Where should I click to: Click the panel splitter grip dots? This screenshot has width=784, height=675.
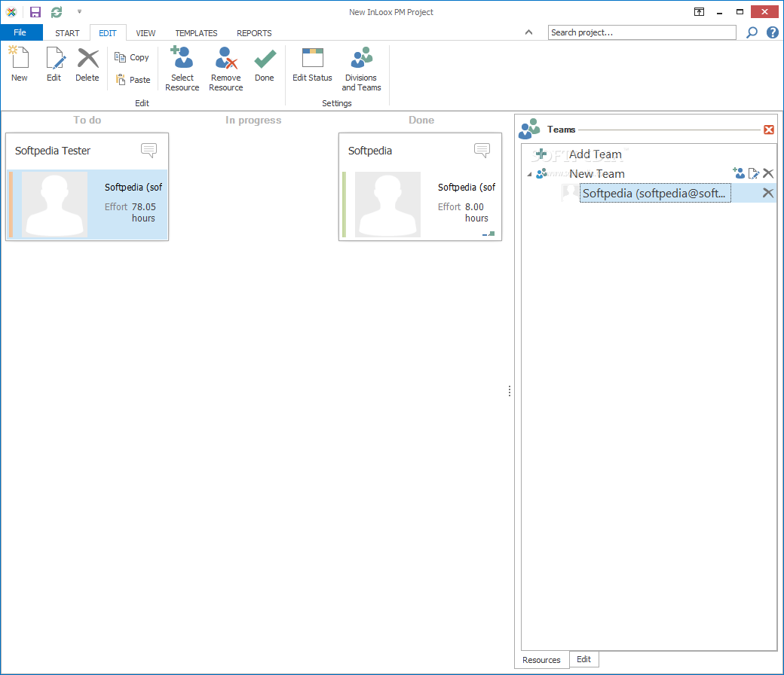(510, 391)
